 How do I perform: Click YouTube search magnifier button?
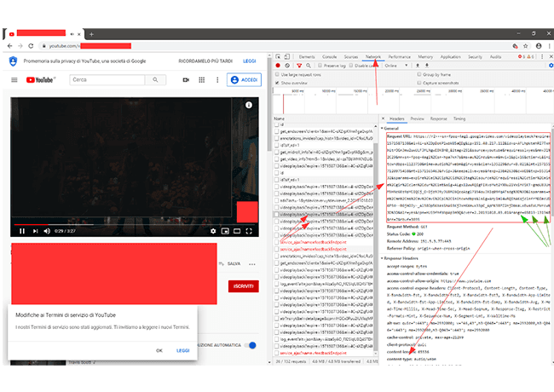pos(155,80)
